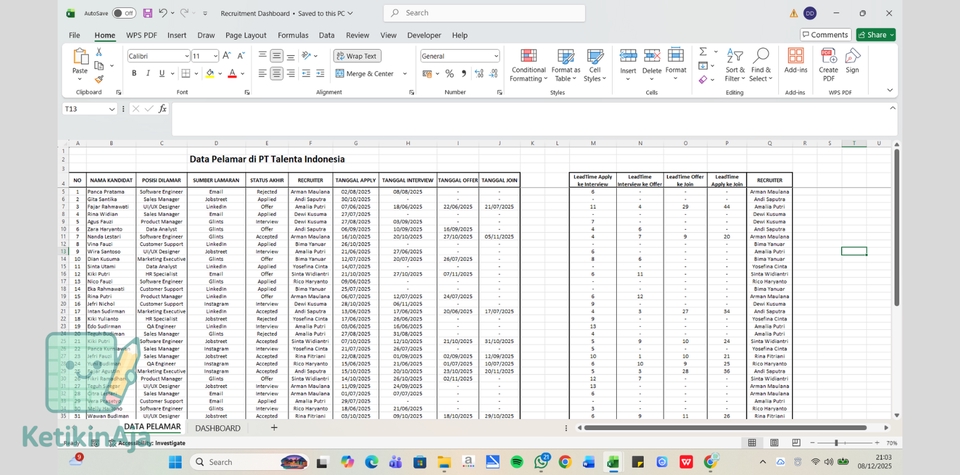Apply Percent Style number format

(449, 73)
